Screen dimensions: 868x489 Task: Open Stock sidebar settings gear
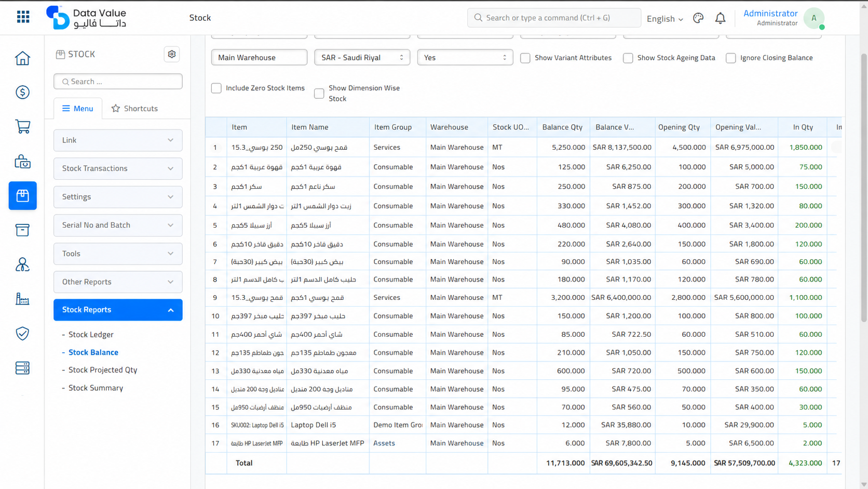click(172, 54)
